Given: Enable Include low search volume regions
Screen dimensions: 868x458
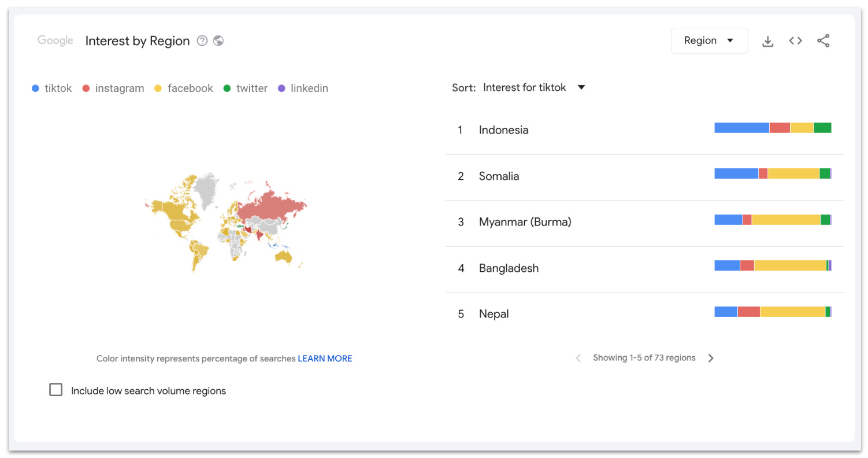Looking at the screenshot, I should [56, 390].
